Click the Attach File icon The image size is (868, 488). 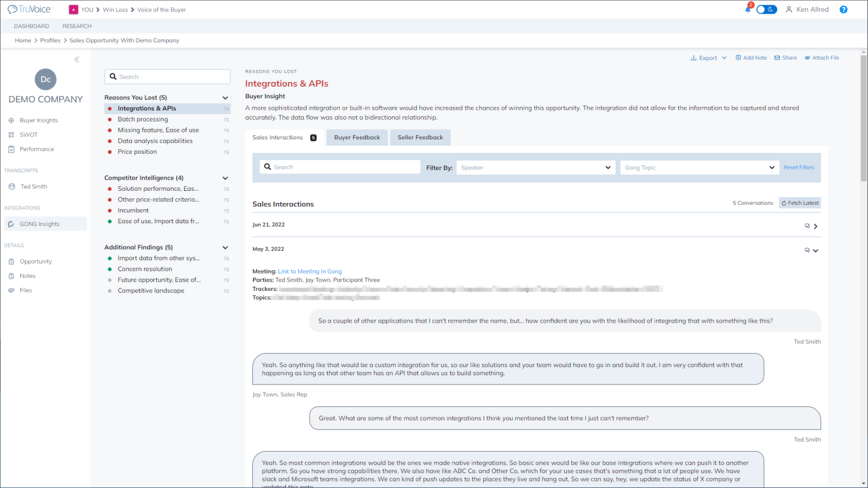click(x=807, y=58)
